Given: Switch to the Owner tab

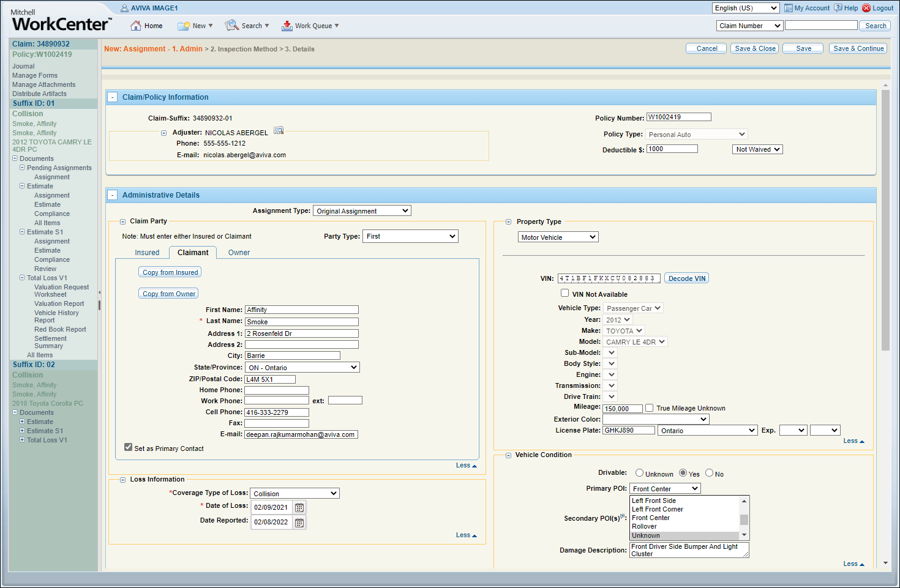Looking at the screenshot, I should pos(239,253).
